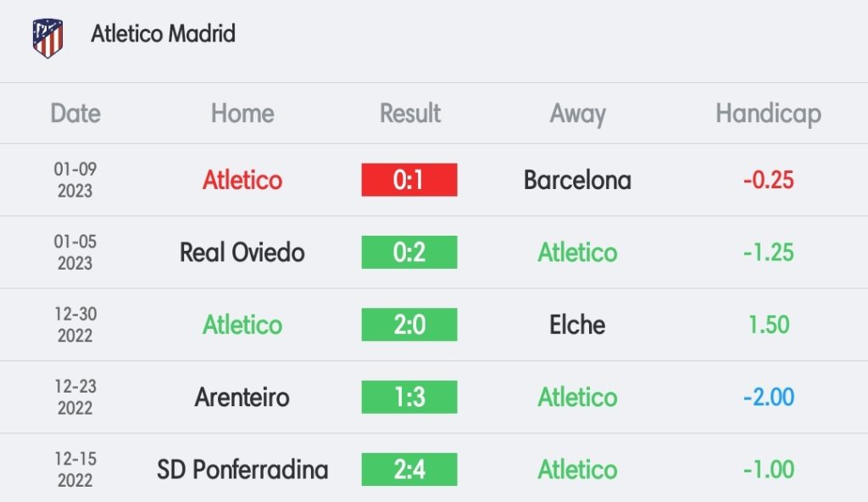Select the Handicap column header

pyautogui.click(x=768, y=114)
